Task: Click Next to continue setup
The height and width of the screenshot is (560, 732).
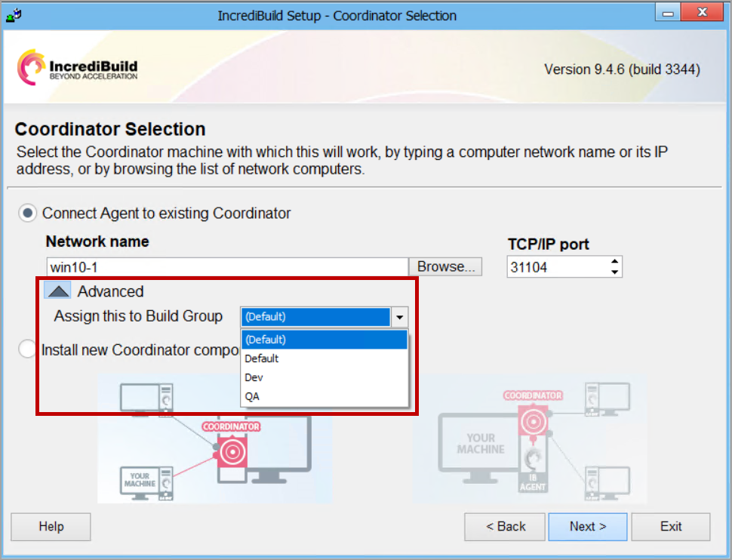Action: click(587, 527)
